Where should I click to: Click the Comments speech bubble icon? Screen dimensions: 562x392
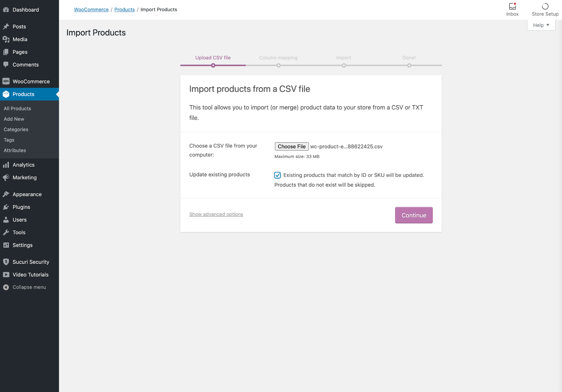point(6,64)
